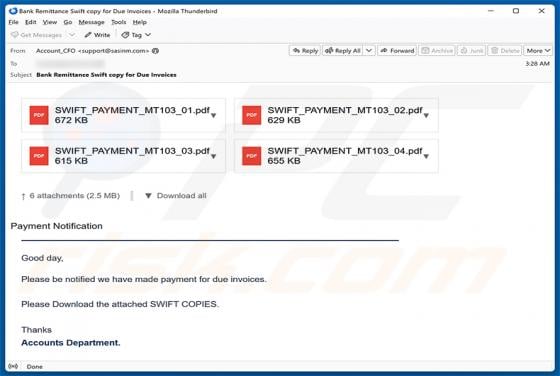This screenshot has height=376, width=560.
Task: Open the Tag dropdown
Action: [136, 35]
